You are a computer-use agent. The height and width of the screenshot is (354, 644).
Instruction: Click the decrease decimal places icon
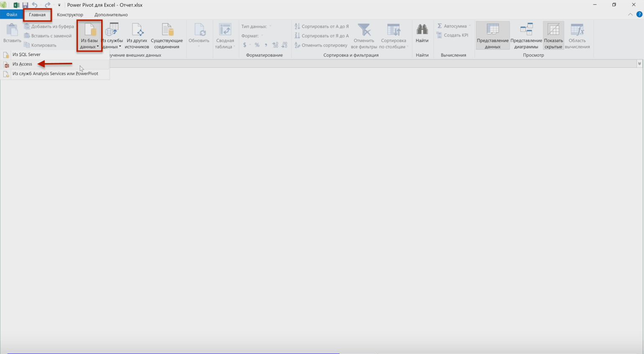284,45
